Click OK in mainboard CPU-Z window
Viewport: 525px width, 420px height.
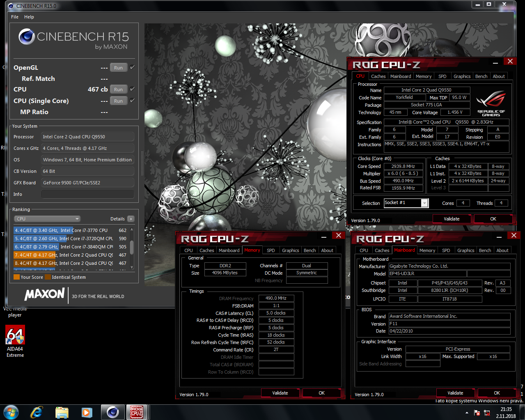497,393
